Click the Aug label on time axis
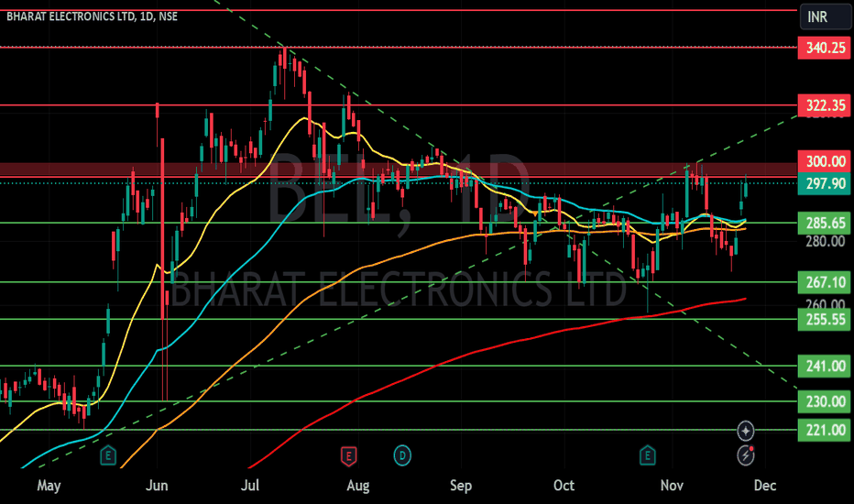Image resolution: width=854 pixels, height=504 pixels. (358, 486)
